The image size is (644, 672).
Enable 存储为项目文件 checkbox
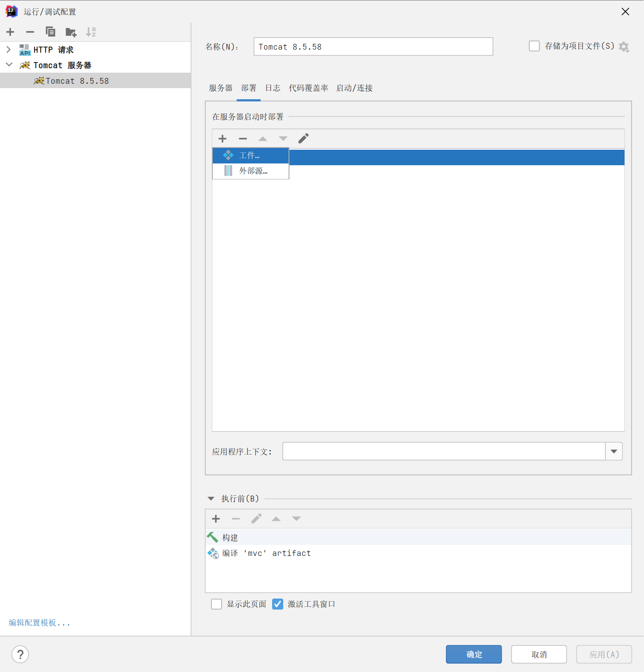pos(534,46)
